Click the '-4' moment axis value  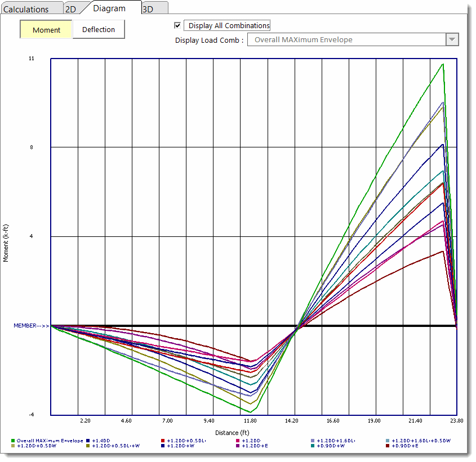point(32,415)
